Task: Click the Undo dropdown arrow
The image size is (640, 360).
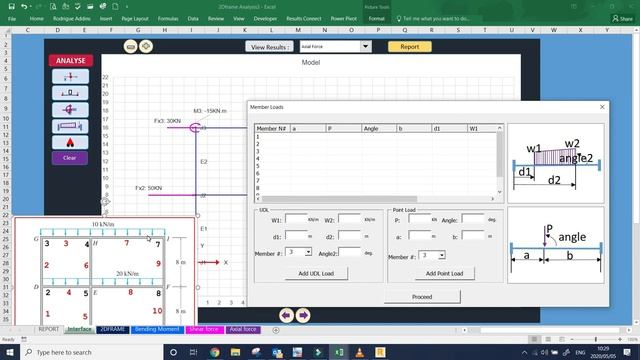Action: (31, 7)
